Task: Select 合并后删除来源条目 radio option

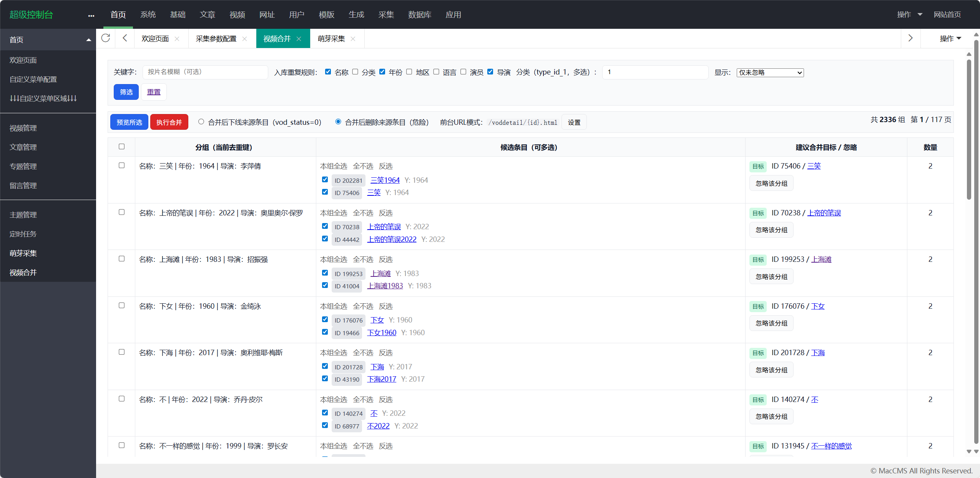Action: 338,122
